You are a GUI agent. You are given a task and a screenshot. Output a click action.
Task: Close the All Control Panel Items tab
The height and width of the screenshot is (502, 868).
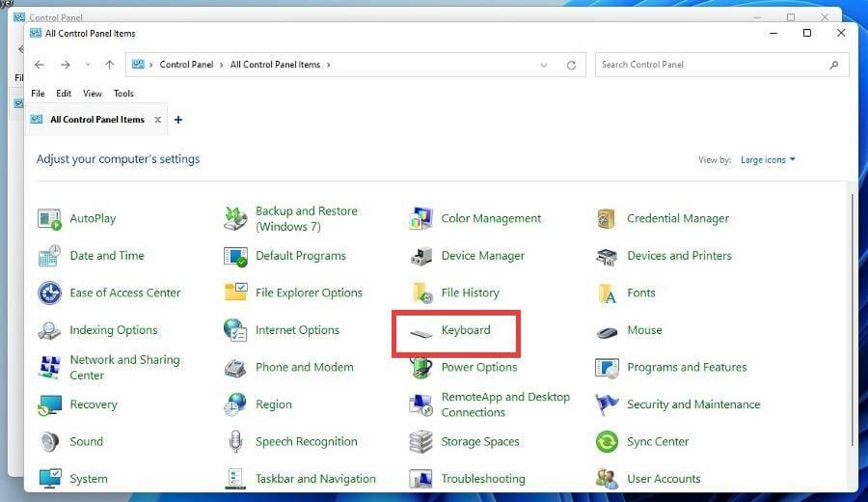(158, 120)
